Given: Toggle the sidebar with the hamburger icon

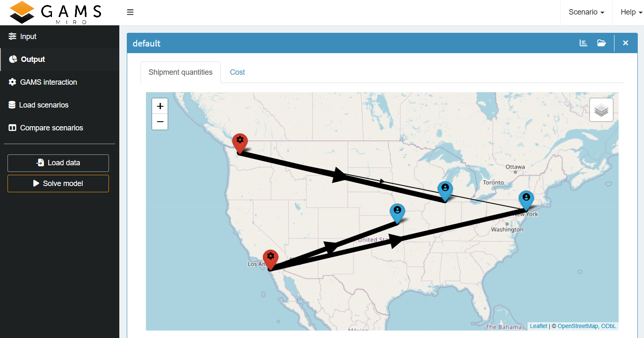Looking at the screenshot, I should click(130, 12).
